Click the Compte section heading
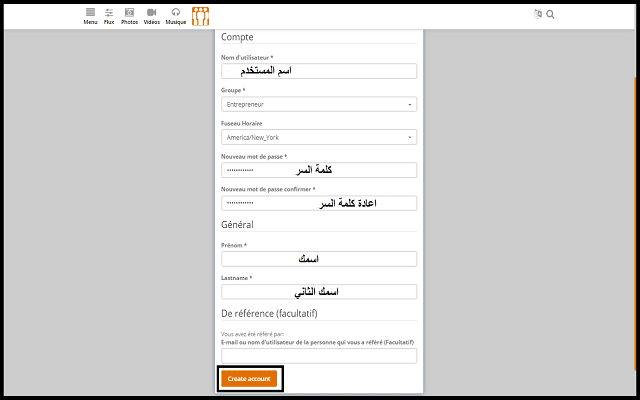 pyautogui.click(x=237, y=37)
